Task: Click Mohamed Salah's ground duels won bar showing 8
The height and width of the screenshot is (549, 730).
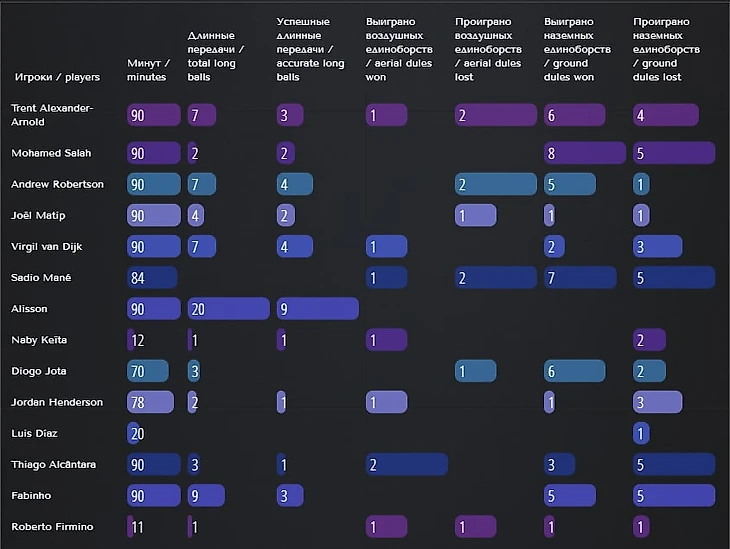Action: (584, 153)
